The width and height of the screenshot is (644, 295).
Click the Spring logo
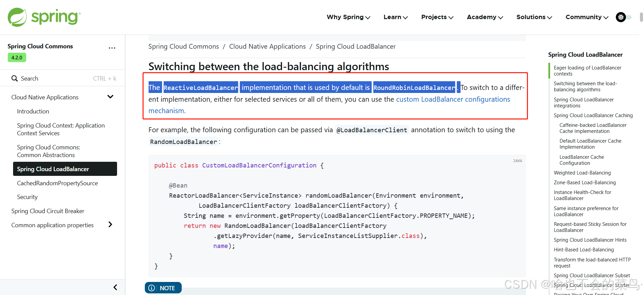coord(44,17)
